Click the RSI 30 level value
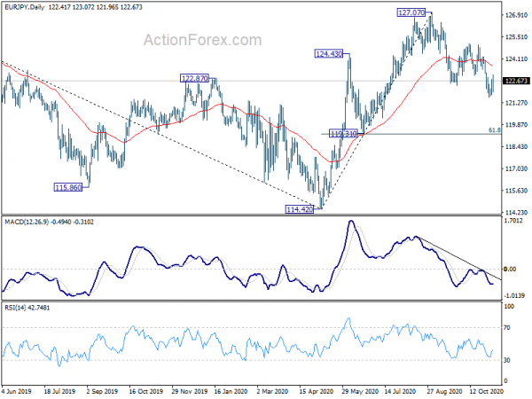The height and width of the screenshot is (399, 532). (x=507, y=360)
